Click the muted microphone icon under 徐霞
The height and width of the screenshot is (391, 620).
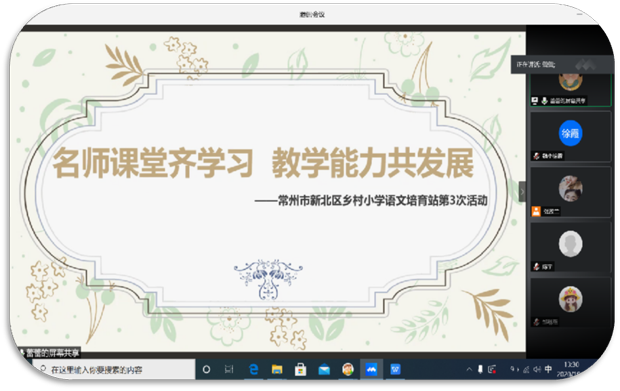[536, 156]
